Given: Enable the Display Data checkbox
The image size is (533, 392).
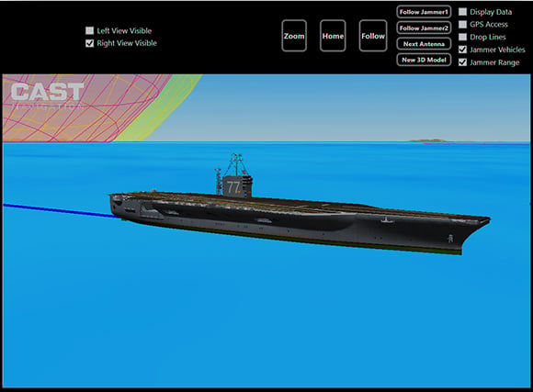Looking at the screenshot, I should 462,12.
